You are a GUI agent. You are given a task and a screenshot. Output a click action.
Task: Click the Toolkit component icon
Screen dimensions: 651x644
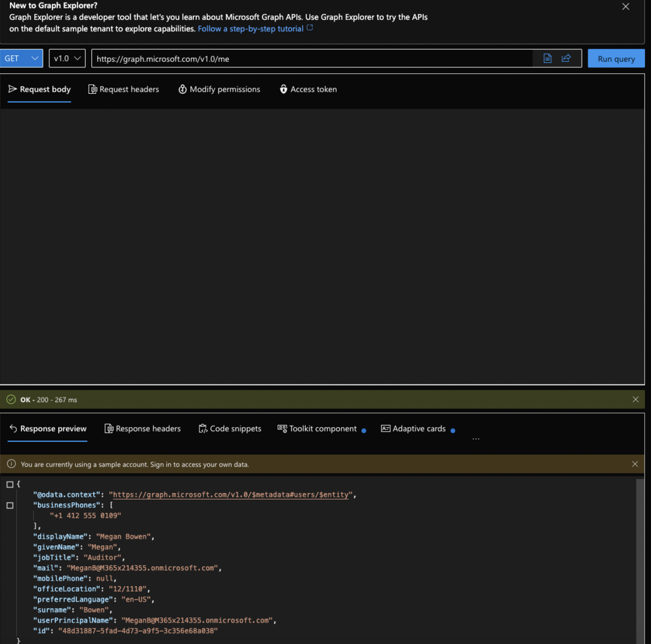click(x=282, y=428)
